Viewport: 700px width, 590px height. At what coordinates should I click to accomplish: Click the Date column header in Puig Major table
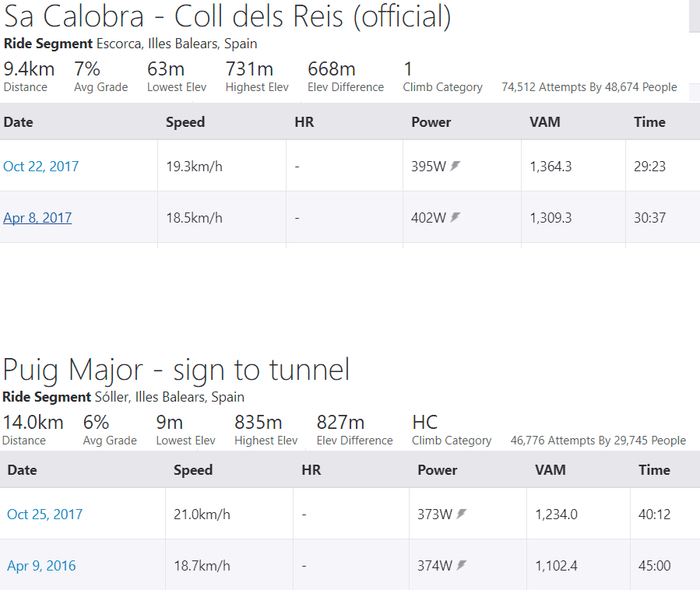[x=23, y=470]
